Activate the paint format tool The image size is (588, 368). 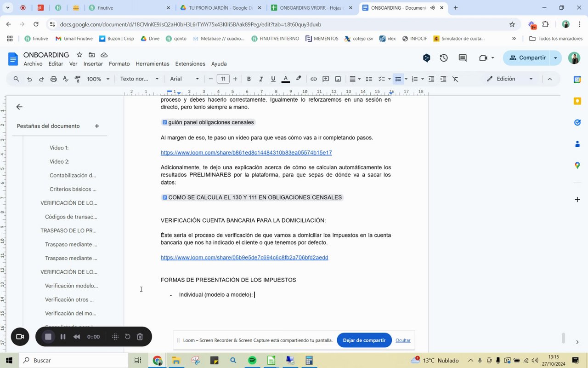pos(77,79)
